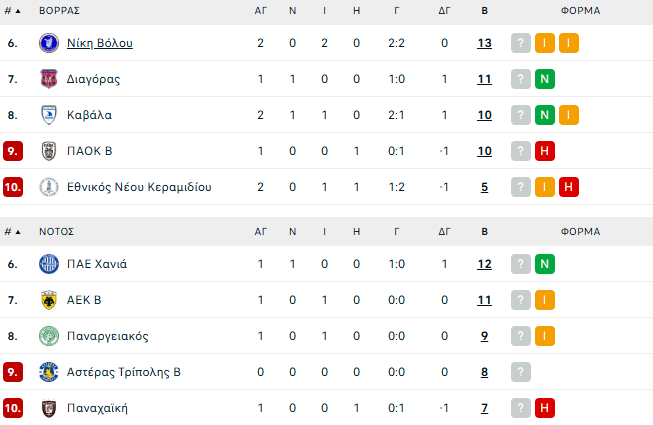Open the Νίκη Βόλου team link

(x=100, y=43)
